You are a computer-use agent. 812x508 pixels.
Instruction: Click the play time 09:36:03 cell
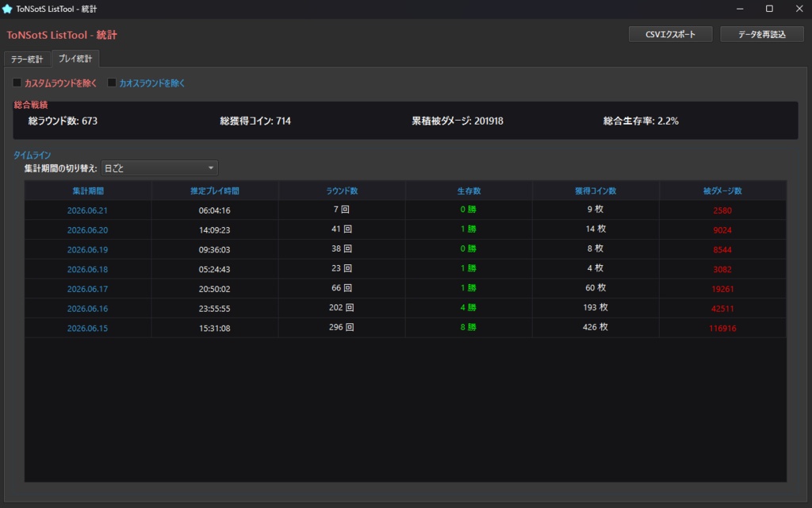click(214, 250)
